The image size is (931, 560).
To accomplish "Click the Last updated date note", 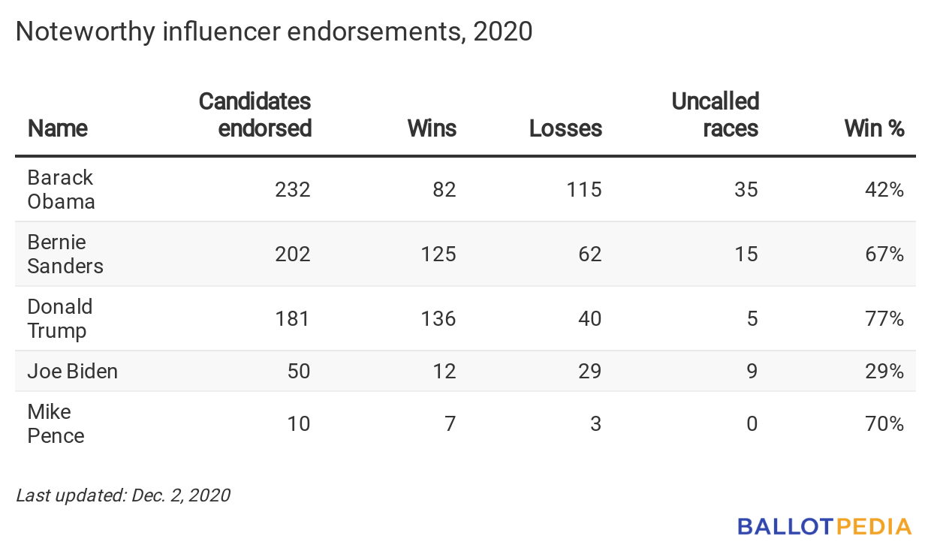I will pos(123,495).
